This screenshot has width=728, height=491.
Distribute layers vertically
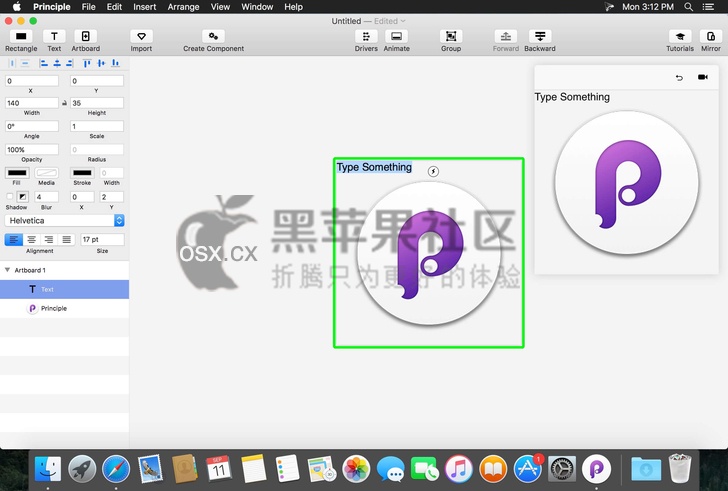[26, 63]
